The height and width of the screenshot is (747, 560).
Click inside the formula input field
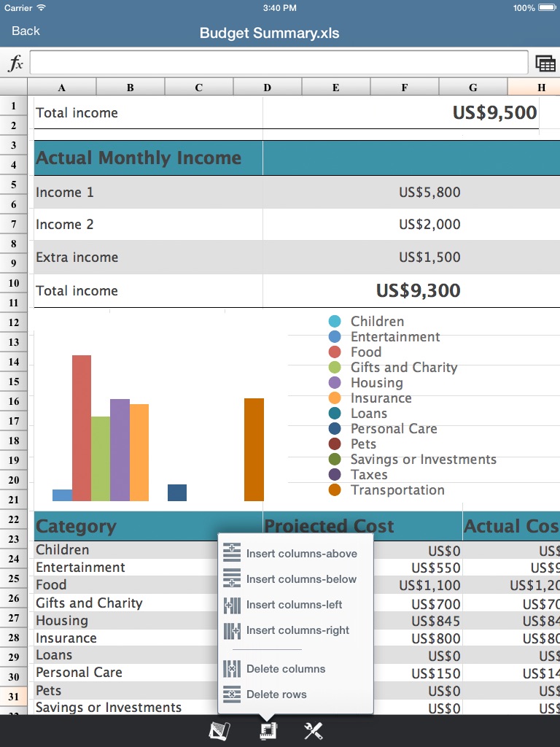point(279,63)
